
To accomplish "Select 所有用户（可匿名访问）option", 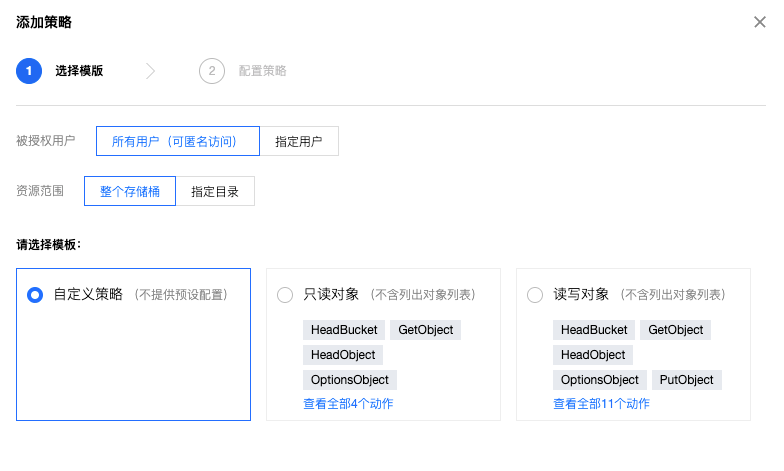I will pyautogui.click(x=178, y=141).
